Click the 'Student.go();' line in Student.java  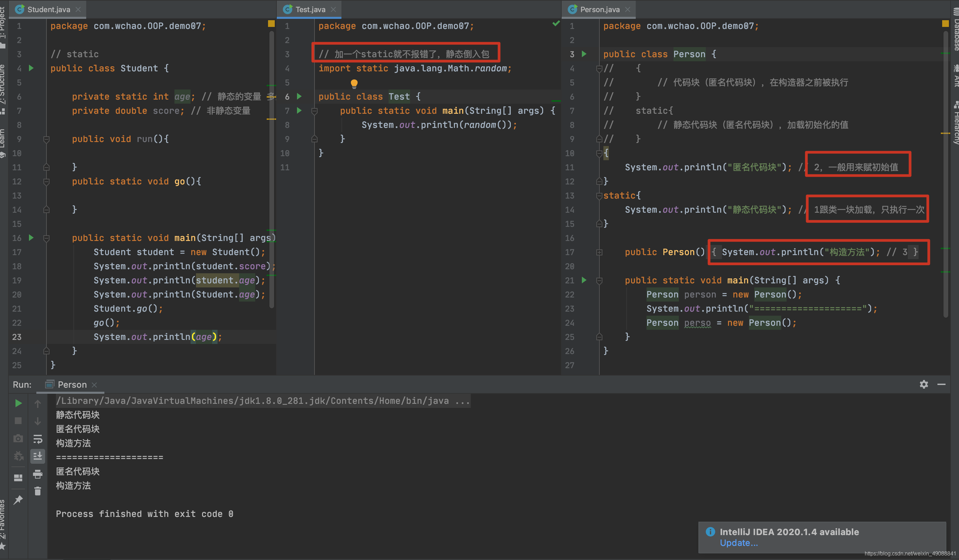tap(128, 309)
